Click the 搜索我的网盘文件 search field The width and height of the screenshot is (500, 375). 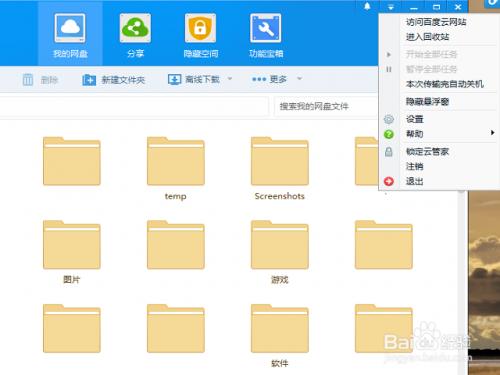pyautogui.click(x=327, y=106)
